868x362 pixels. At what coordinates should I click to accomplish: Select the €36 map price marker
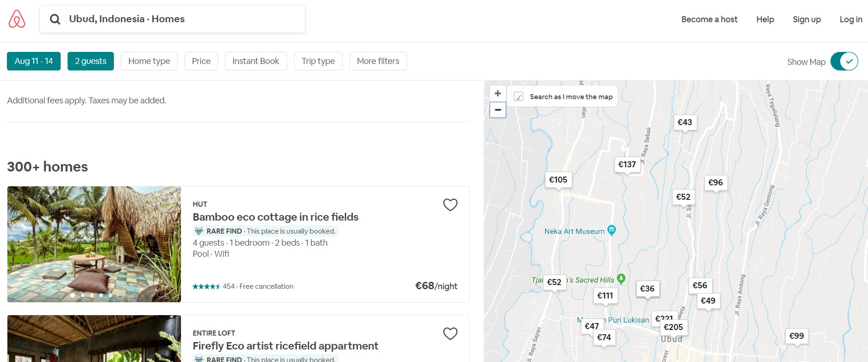point(647,289)
